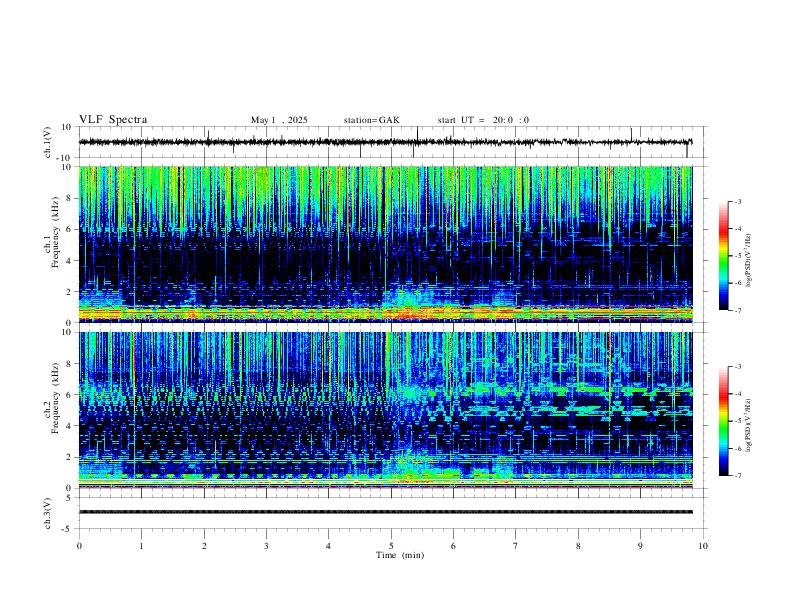Click inside the ch.1 spectrogram plot
This screenshot has height=612, width=792.
pyautogui.click(x=386, y=244)
